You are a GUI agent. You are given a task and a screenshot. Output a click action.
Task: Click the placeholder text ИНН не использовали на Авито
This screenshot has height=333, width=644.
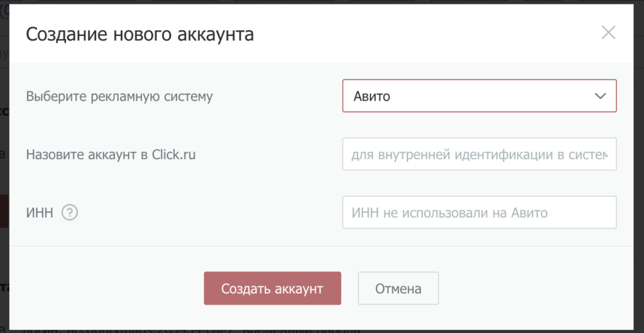click(450, 213)
